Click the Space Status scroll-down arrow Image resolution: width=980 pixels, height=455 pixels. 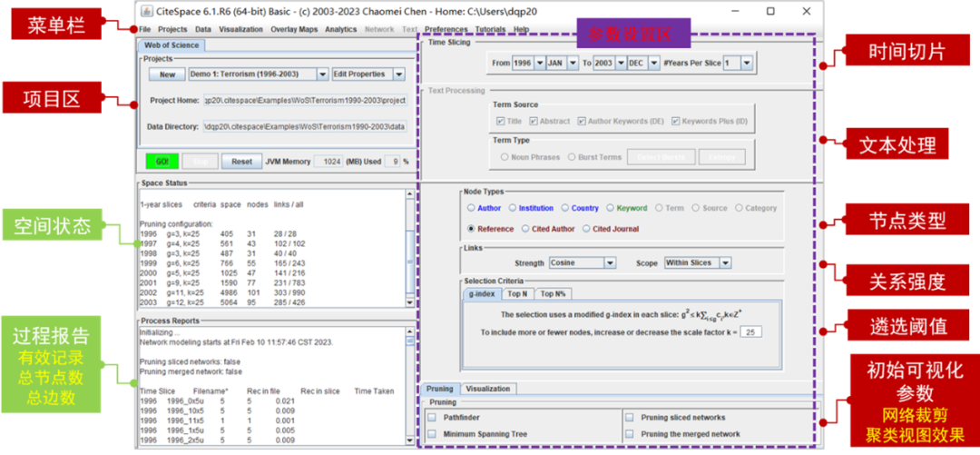coord(410,303)
